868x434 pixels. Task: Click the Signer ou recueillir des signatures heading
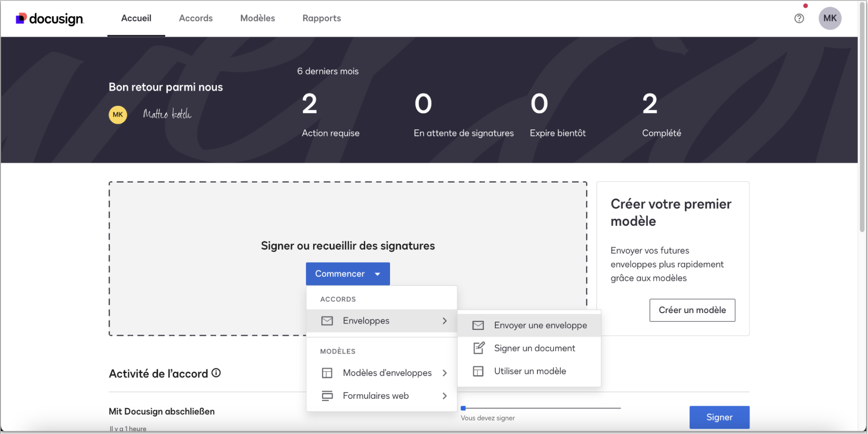(348, 246)
